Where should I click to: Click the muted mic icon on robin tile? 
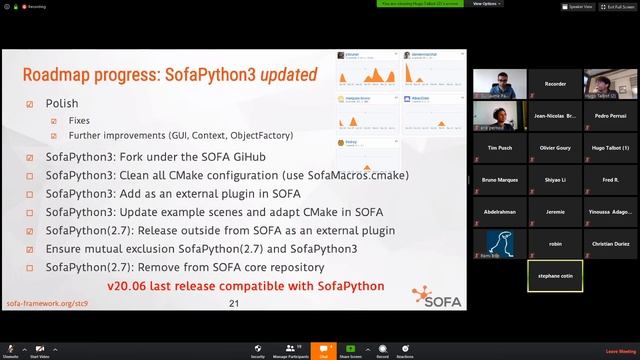[x=532, y=256]
